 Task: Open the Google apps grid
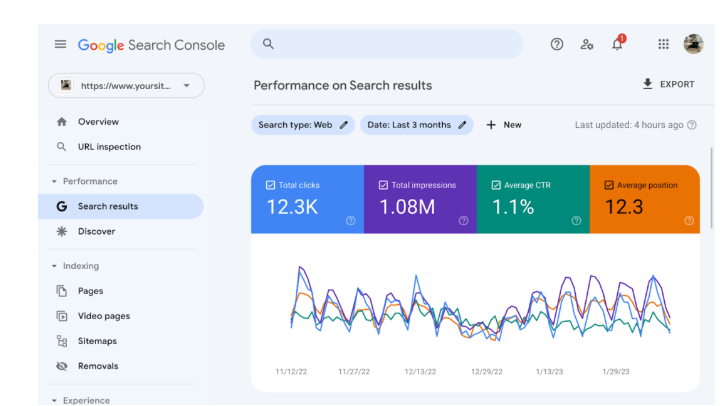point(663,44)
